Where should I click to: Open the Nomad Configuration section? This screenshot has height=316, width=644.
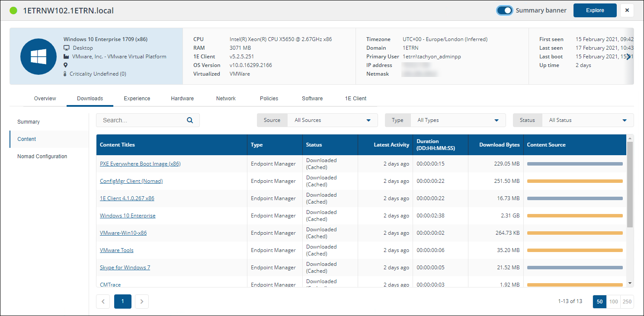42,156
